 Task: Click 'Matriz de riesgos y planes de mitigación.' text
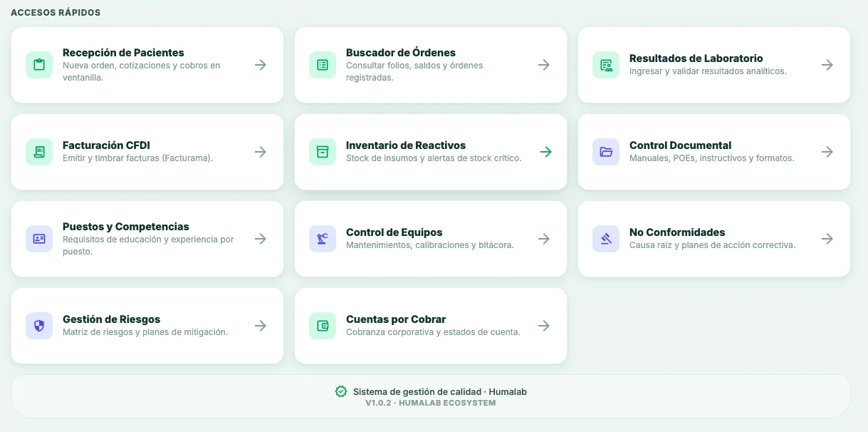point(145,332)
